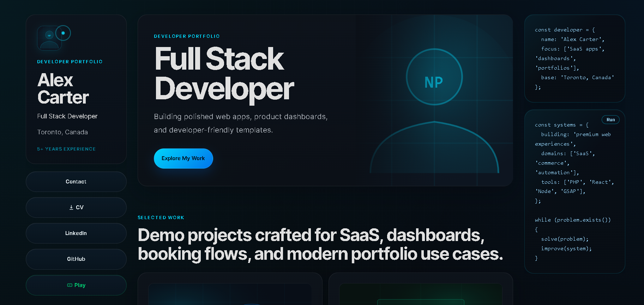Open the second green project card preview
The height and width of the screenshot is (305, 644).
click(421, 294)
